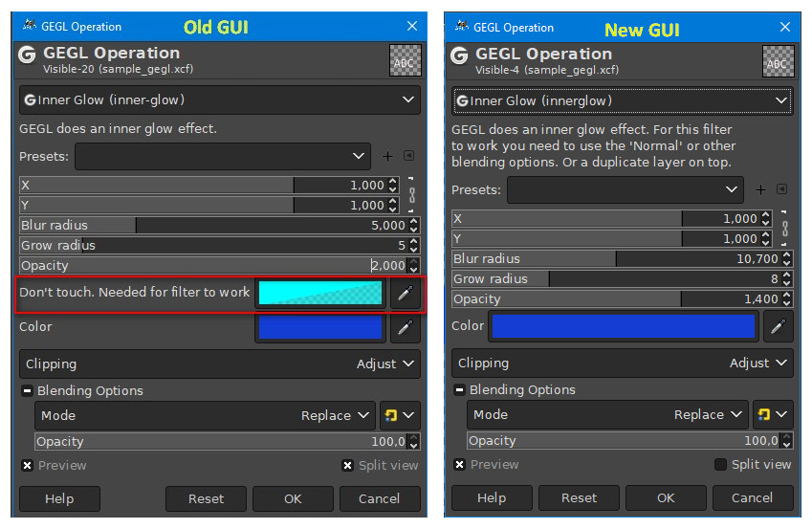Toggle Preview checkbox in New GUI

[x=459, y=464]
